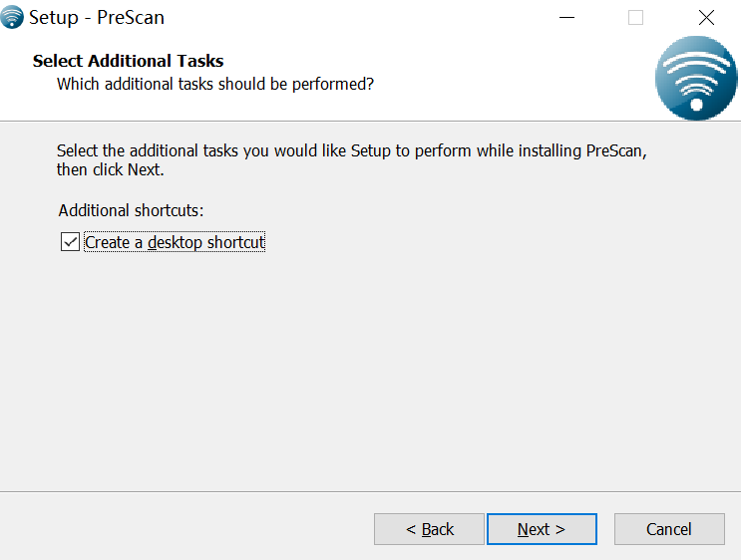Click the 'Select Additional Tasks' heading
Viewport: 741px width, 560px height.
point(128,61)
